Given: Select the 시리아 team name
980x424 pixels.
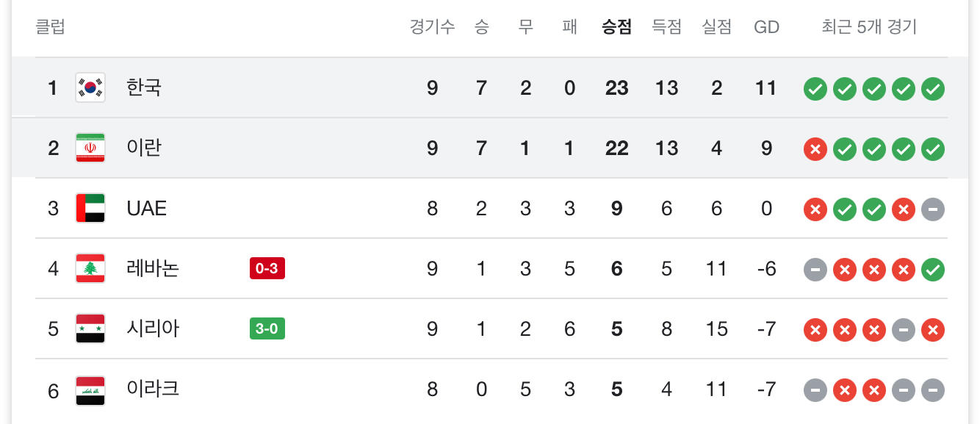Looking at the screenshot, I should [x=153, y=329].
